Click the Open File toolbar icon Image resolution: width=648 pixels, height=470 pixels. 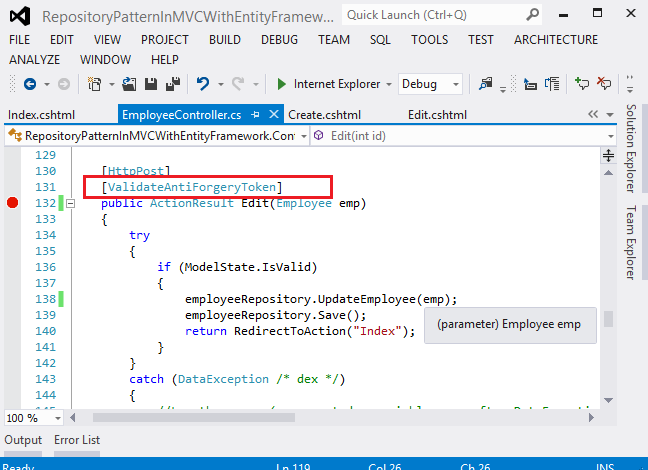click(x=129, y=84)
